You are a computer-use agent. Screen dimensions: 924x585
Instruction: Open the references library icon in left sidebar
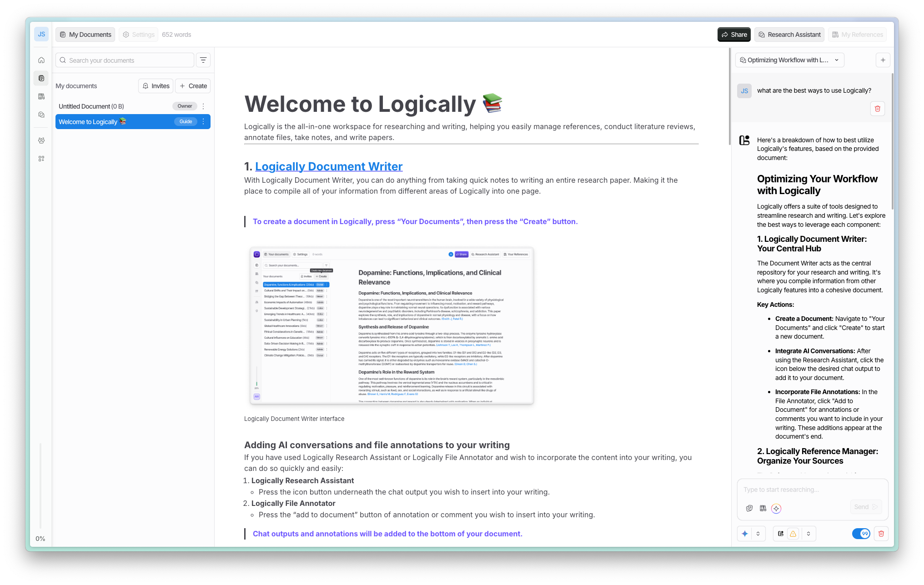tap(41, 96)
